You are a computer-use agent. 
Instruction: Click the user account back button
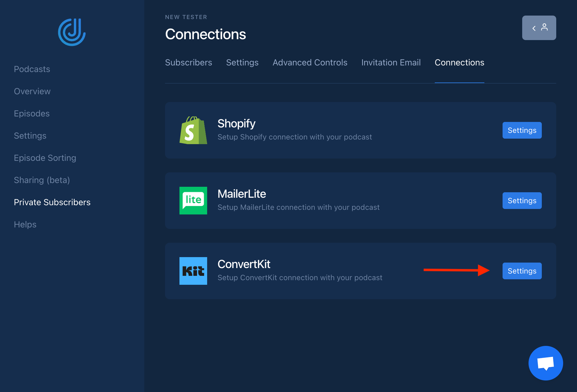539,28
